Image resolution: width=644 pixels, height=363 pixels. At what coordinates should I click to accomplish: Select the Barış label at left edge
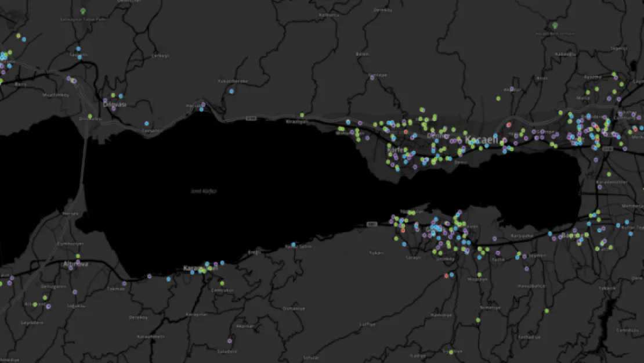[x=20, y=84]
